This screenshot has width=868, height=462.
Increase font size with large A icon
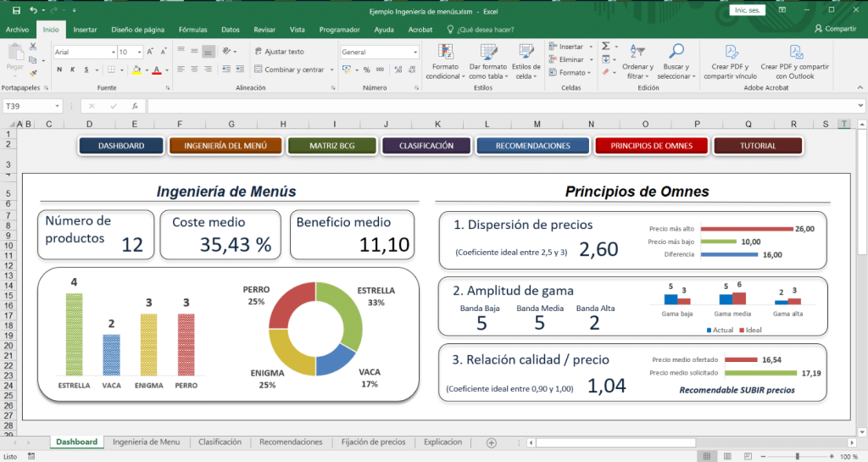point(150,52)
